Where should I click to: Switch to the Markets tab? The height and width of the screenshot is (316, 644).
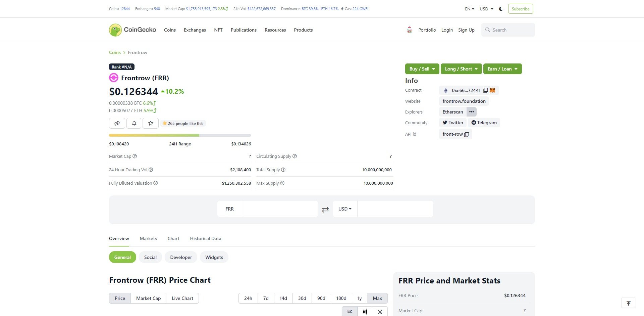[x=148, y=238]
